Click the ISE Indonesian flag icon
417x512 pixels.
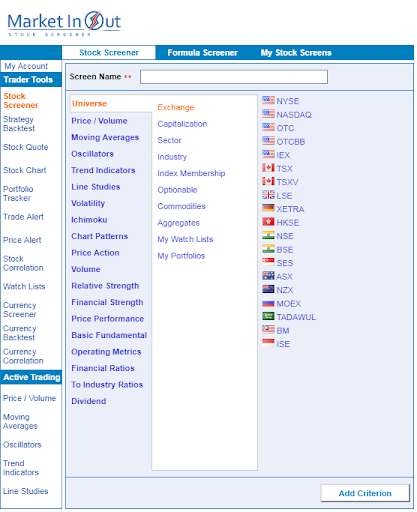[268, 343]
